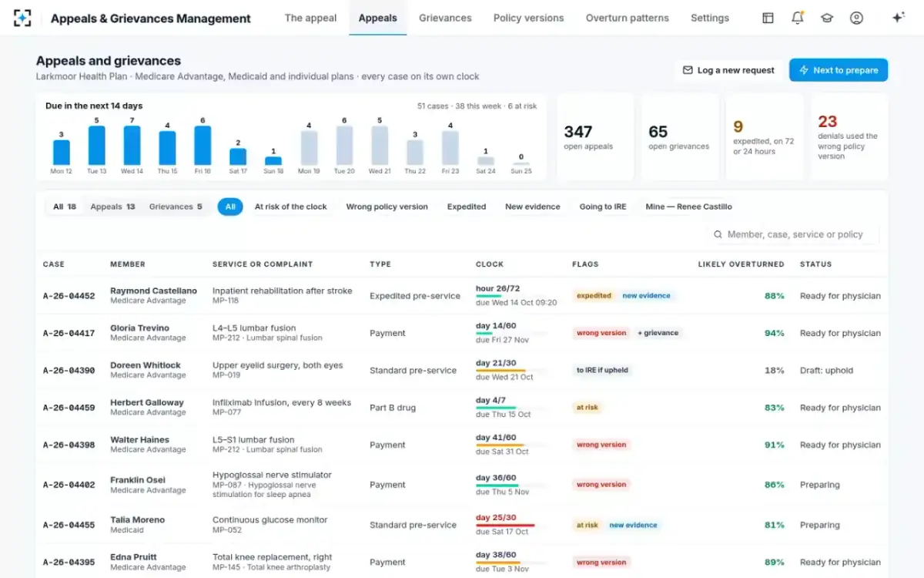The height and width of the screenshot is (578, 924).
Task: Click the Wed 14 bar in due chart
Action: coord(132,146)
